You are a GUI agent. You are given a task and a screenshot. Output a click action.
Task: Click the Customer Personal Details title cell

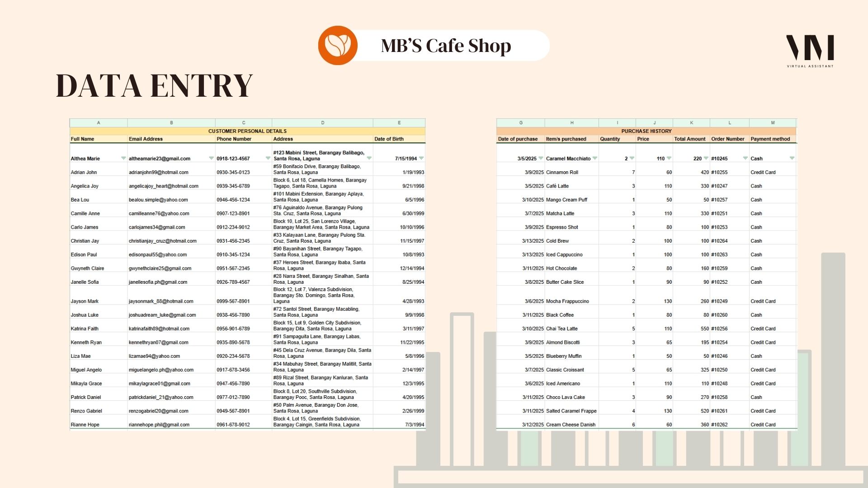pos(247,131)
